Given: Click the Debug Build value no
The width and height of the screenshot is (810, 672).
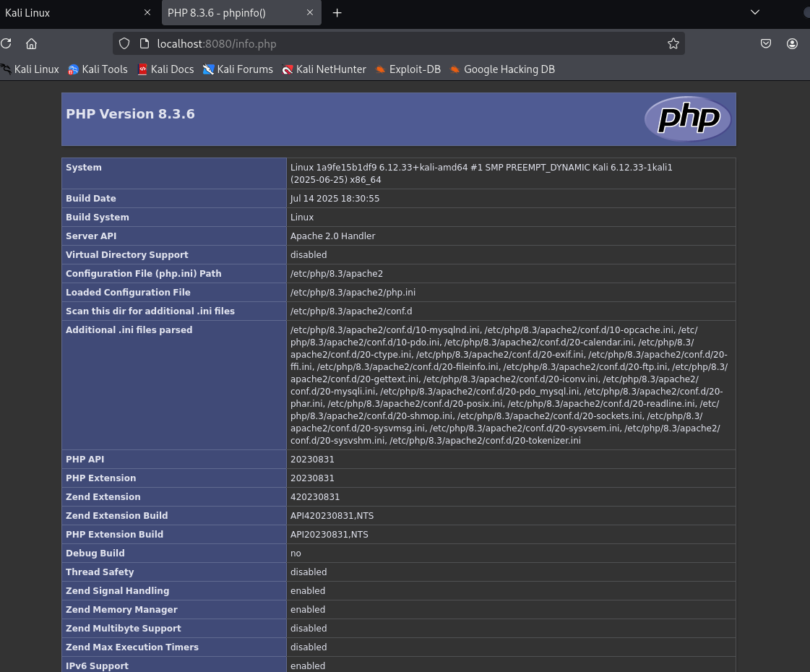Looking at the screenshot, I should tap(296, 553).
